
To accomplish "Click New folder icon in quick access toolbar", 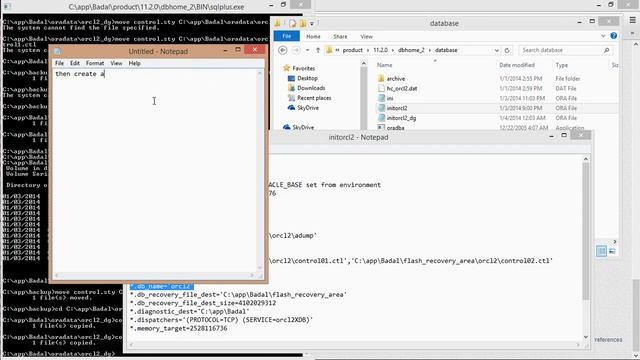I will (x=302, y=23).
